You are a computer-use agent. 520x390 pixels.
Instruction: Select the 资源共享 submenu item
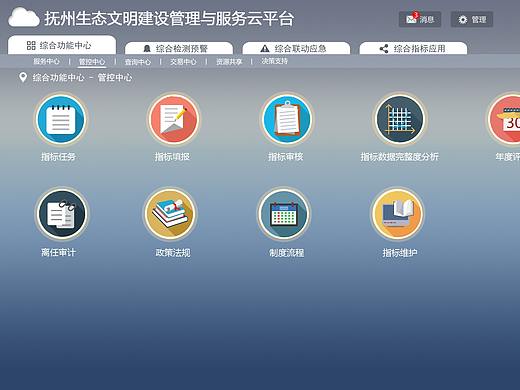(229, 62)
